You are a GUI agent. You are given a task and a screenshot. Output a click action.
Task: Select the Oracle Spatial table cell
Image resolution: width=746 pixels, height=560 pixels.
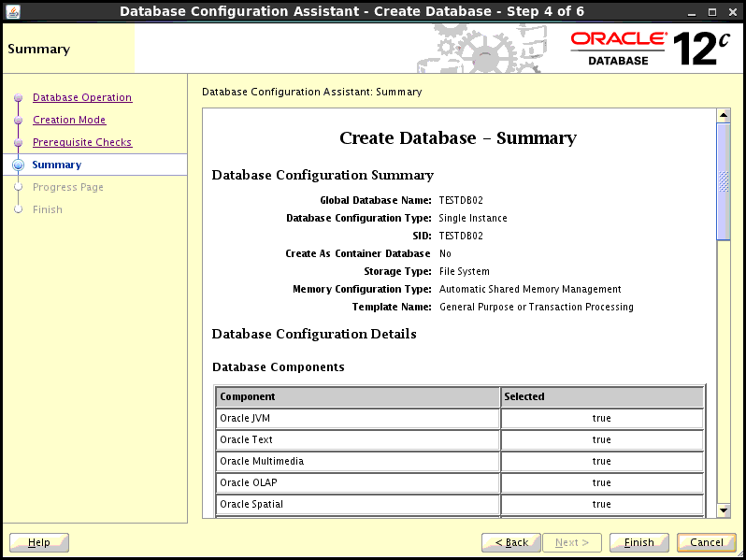357,504
